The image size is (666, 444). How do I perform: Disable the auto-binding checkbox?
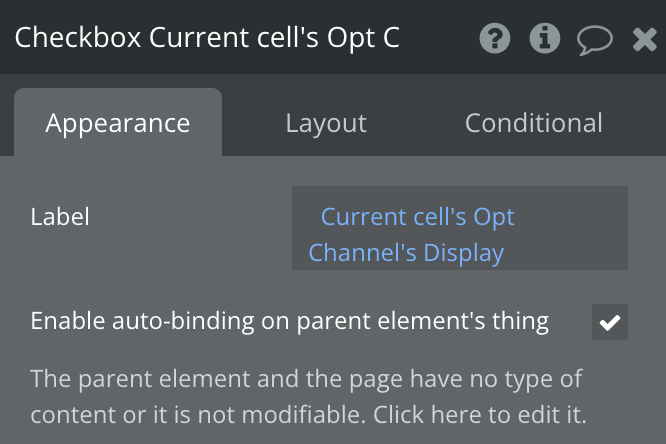[610, 322]
